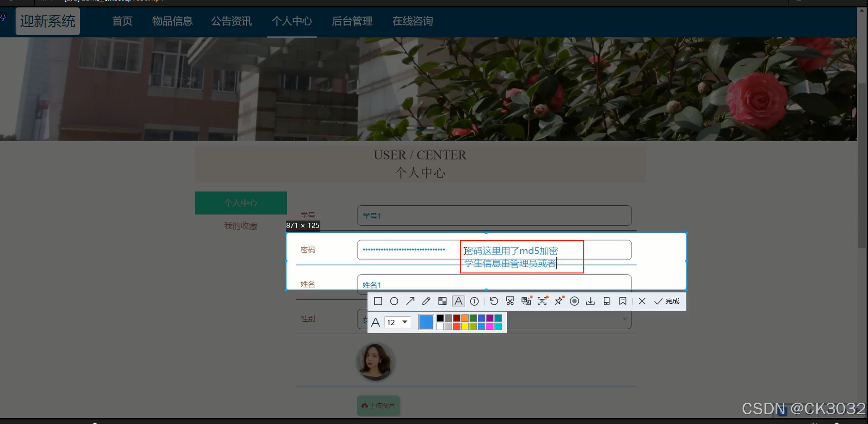Select the pencil freehand tool
868x424 pixels.
tap(426, 301)
